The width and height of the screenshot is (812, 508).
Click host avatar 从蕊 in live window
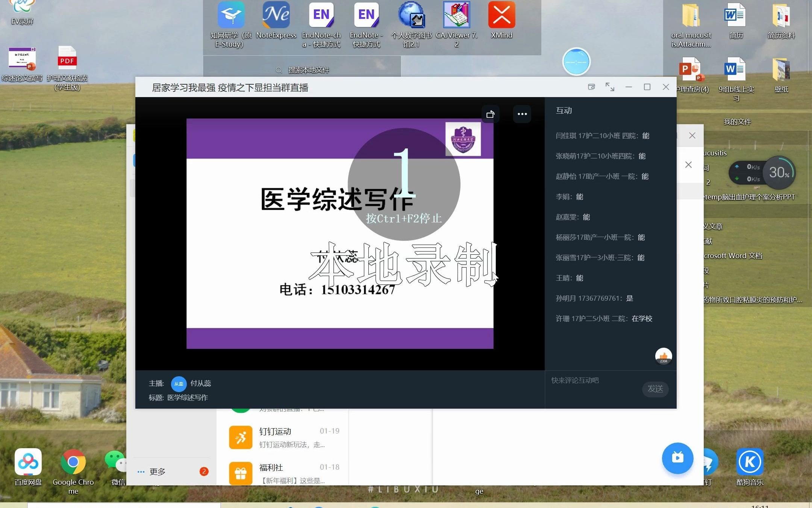coord(179,384)
